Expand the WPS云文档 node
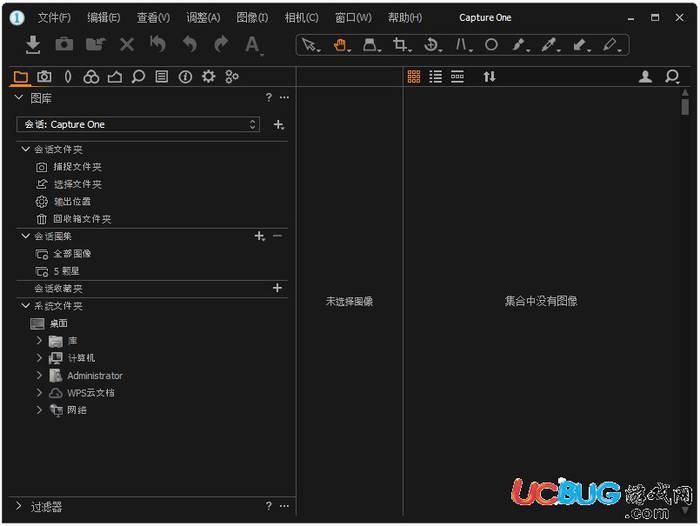Screen dimensions: 700x526 (39, 392)
